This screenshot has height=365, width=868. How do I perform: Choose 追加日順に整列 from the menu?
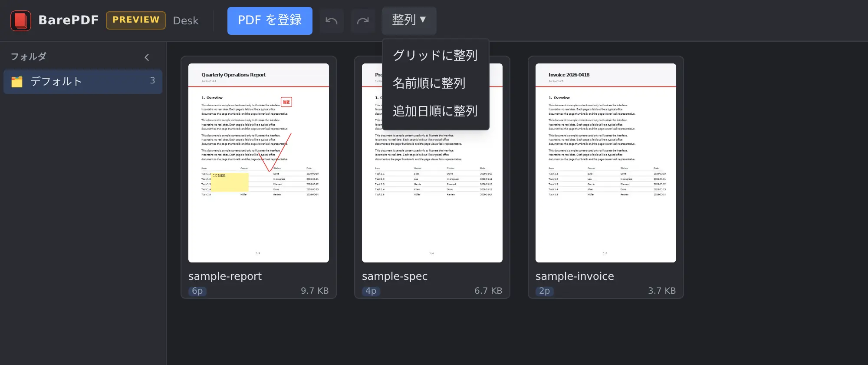coord(435,111)
